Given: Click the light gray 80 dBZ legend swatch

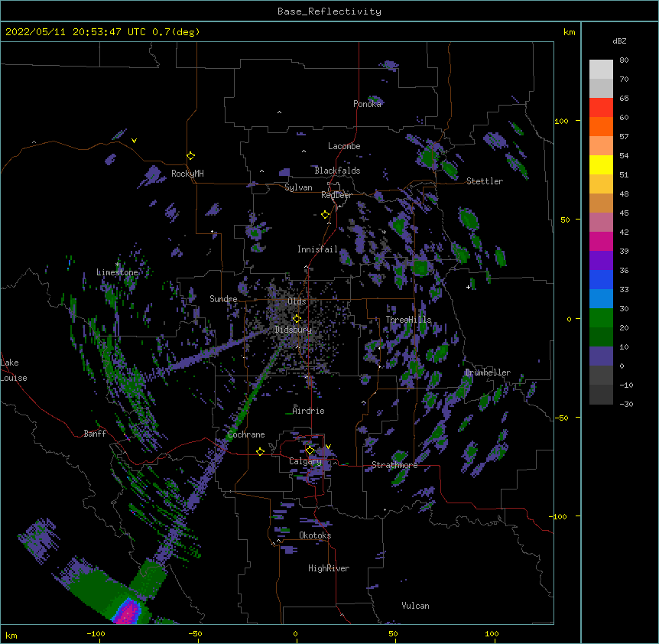Looking at the screenshot, I should click(601, 70).
